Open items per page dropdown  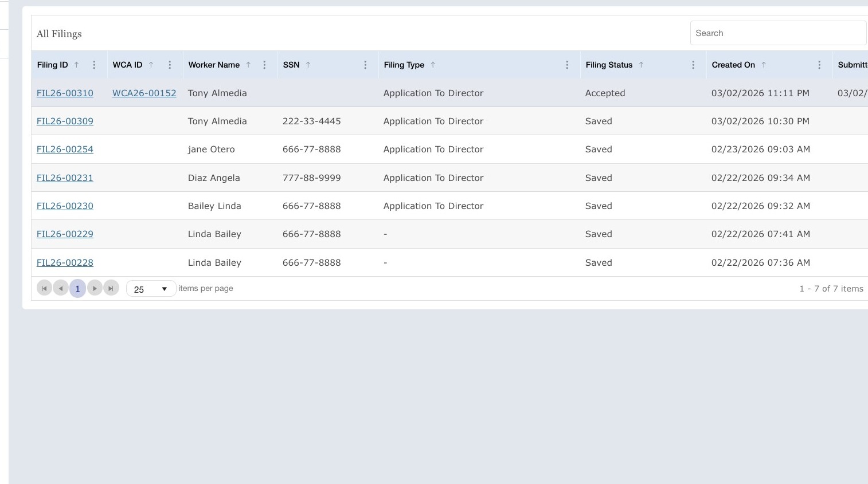151,289
